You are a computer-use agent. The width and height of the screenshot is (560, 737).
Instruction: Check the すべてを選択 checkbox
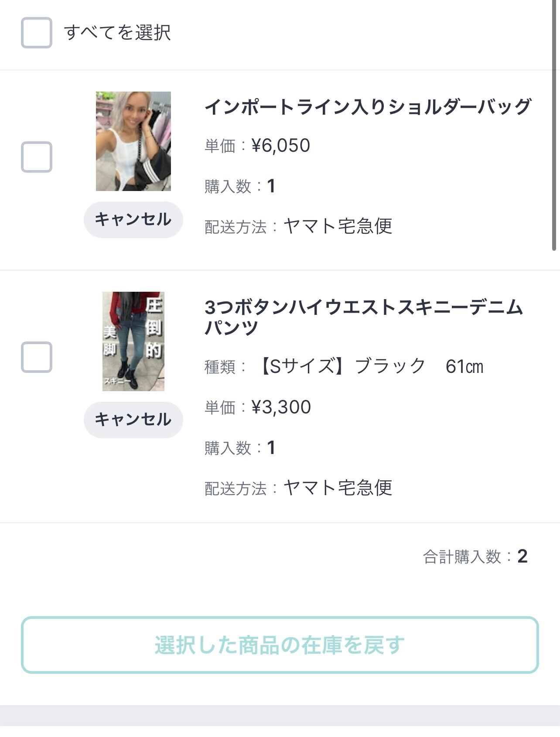coord(37,33)
